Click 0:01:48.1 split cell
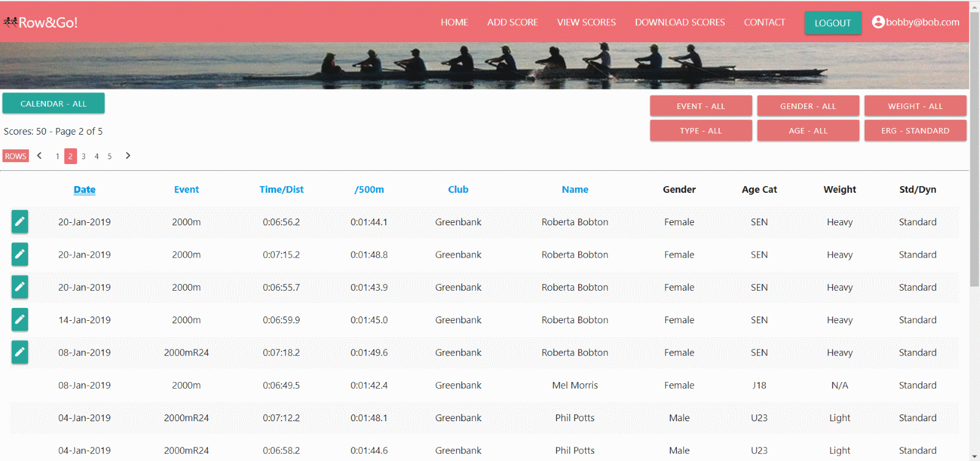This screenshot has width=980, height=461. (369, 418)
